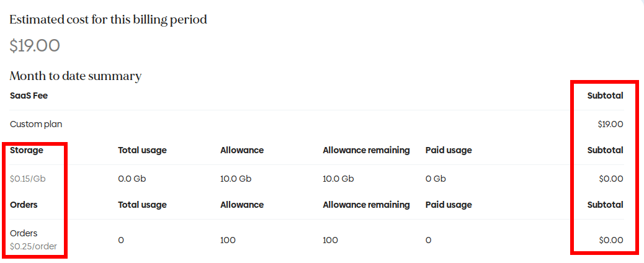This screenshot has height=263, width=644.
Task: Click the Custom plan row label
Action: pos(36,124)
